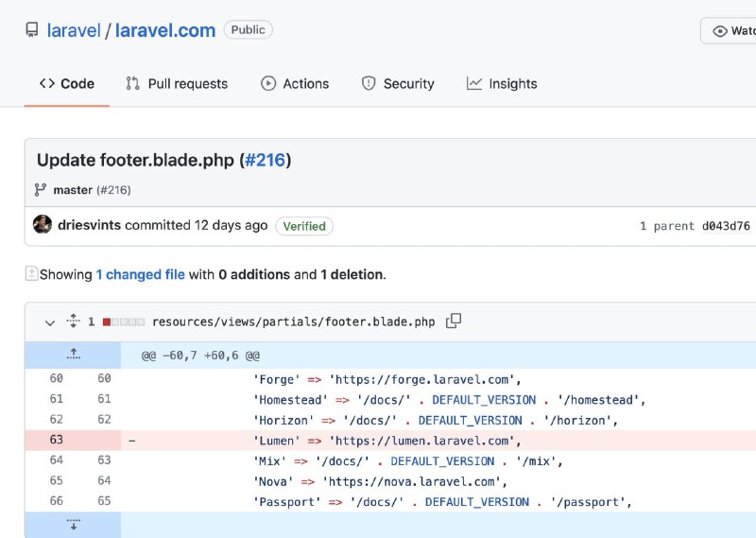The height and width of the screenshot is (538, 756).
Task: Click the hunk header @@ -60,7 +60,6 @@
Action: coord(200,356)
